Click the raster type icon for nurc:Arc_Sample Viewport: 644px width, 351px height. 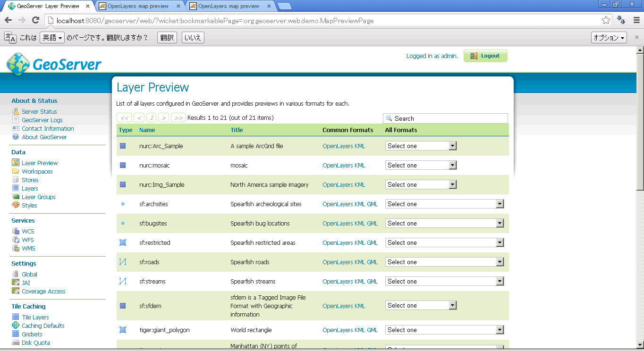tap(123, 146)
